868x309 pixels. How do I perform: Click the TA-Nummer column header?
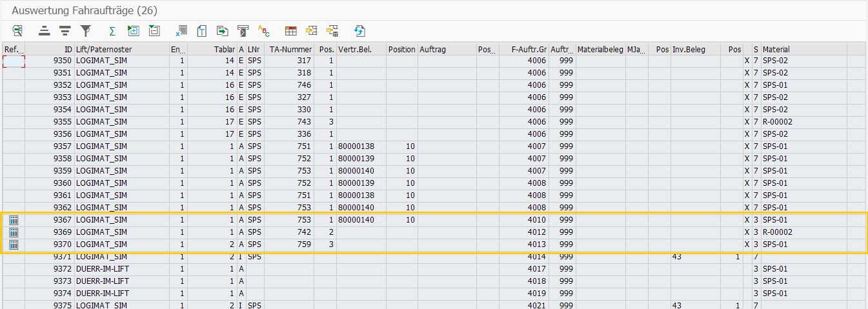click(290, 49)
